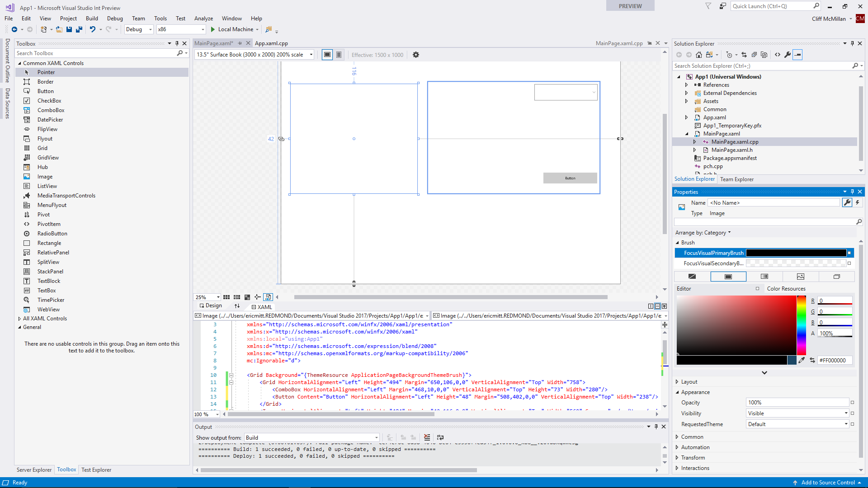
Task: Select the fit-to-screen zoom icon
Action: coord(267,297)
